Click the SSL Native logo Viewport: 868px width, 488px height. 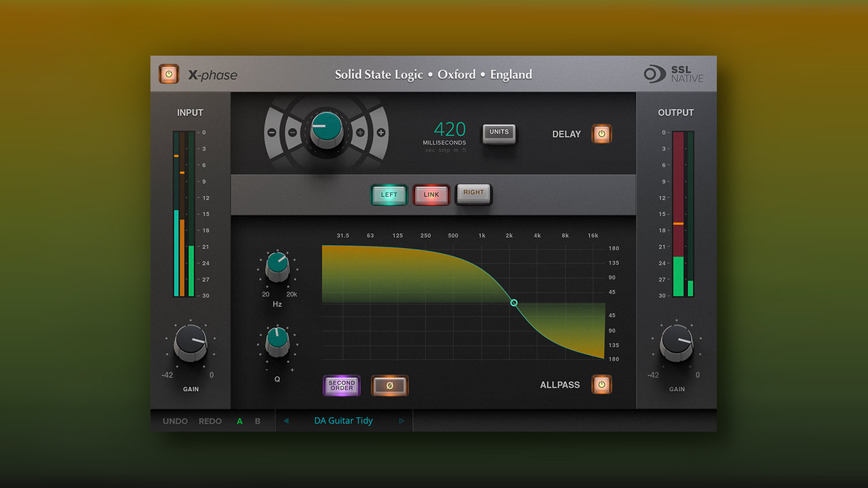[673, 74]
